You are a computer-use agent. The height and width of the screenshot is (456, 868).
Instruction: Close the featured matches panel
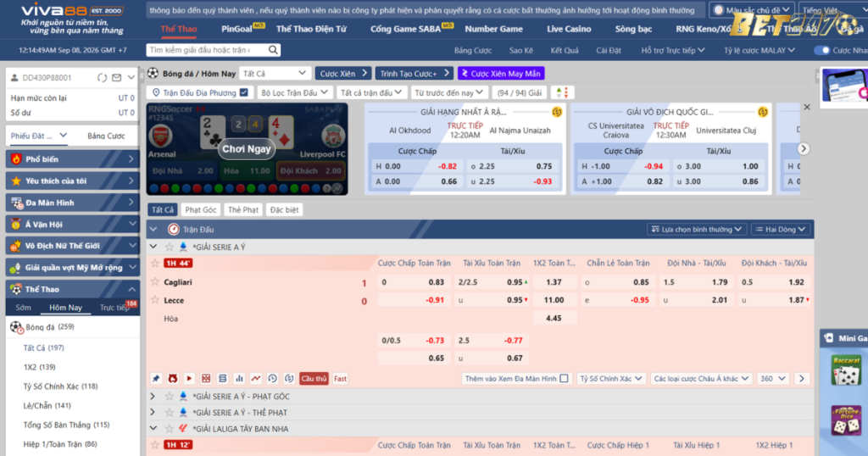[807, 108]
